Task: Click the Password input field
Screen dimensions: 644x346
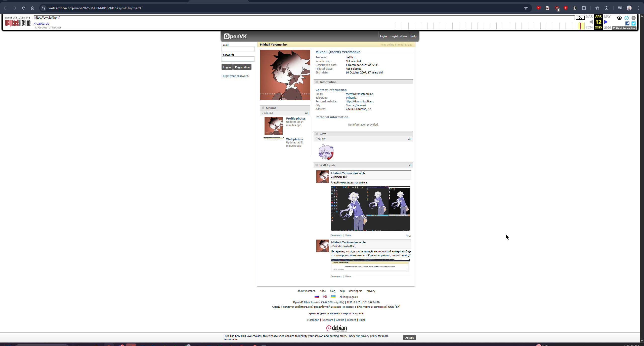Action: (238, 59)
